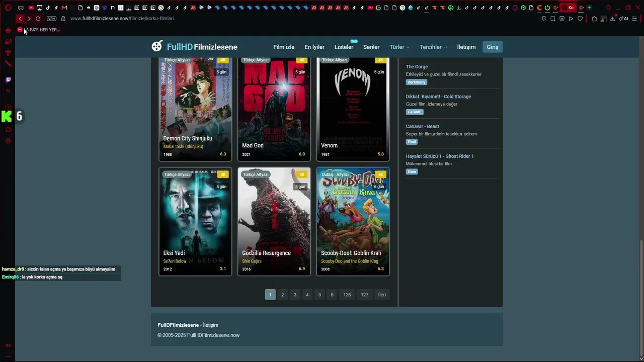
Task: Open the percent deals icon in sidebar
Action: [x=8, y=91]
